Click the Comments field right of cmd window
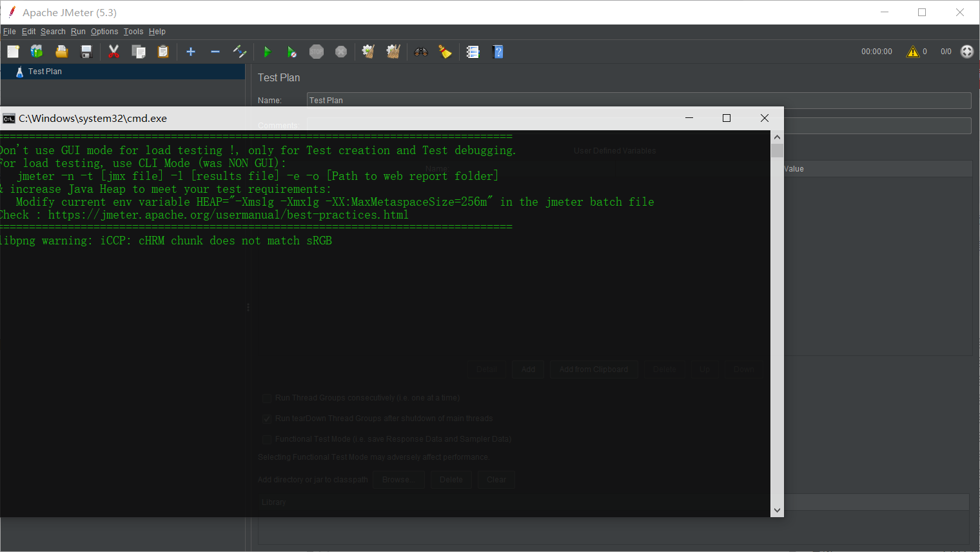The width and height of the screenshot is (980, 552). click(877, 126)
